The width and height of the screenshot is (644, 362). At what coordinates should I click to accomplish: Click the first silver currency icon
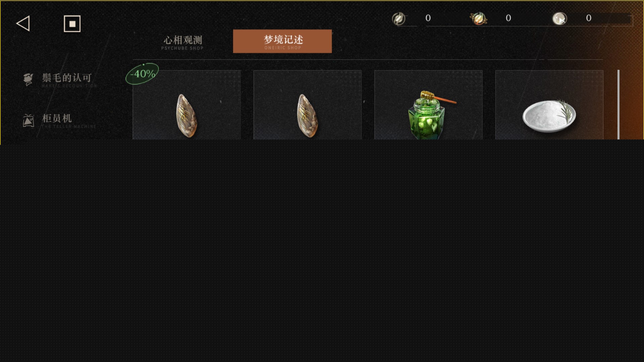(399, 19)
